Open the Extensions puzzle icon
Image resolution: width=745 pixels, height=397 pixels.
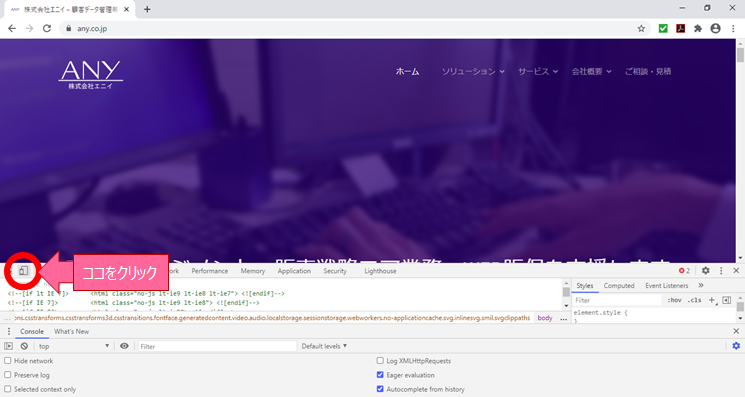tap(697, 28)
